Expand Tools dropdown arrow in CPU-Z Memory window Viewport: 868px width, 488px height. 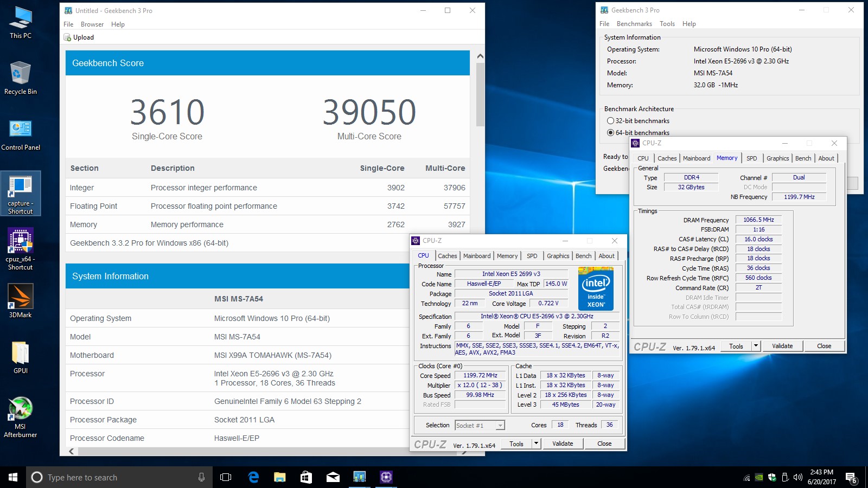pyautogui.click(x=756, y=346)
